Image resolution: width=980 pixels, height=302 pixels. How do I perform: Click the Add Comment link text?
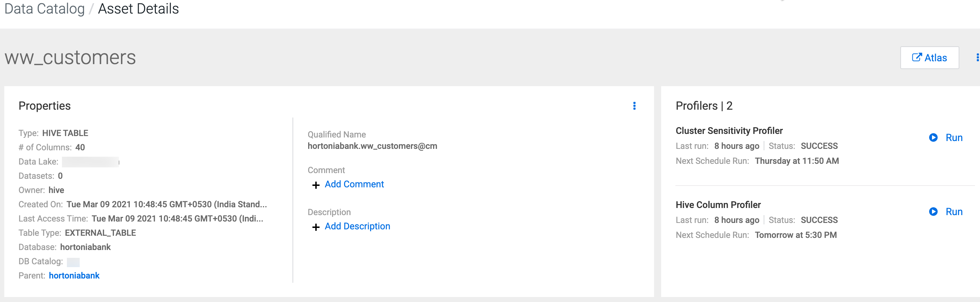point(354,184)
